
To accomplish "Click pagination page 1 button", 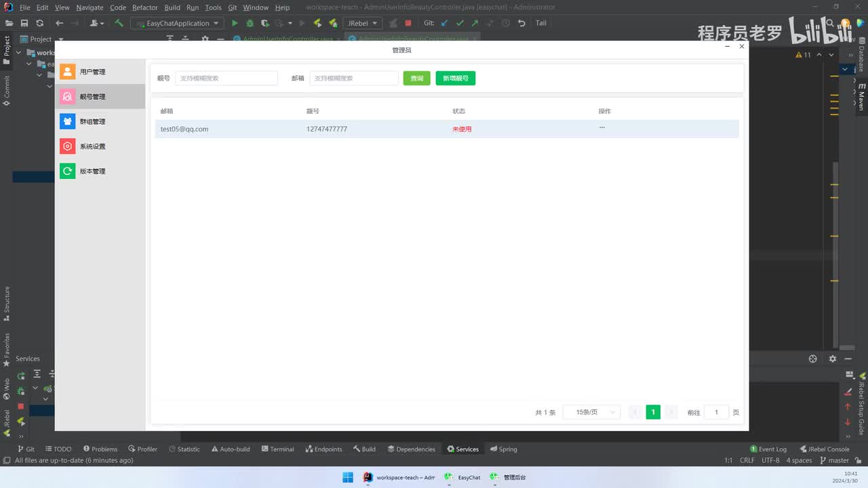I will 653,412.
